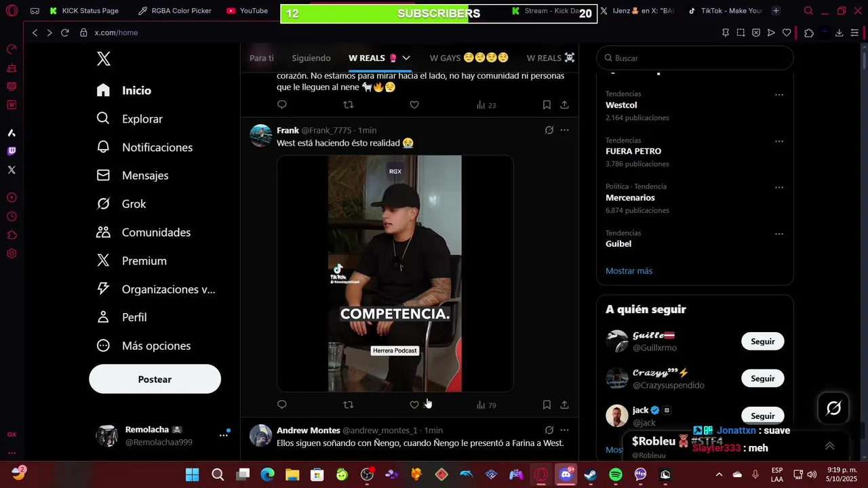
Task: Switch to Siguiendo tab
Action: pos(311,58)
